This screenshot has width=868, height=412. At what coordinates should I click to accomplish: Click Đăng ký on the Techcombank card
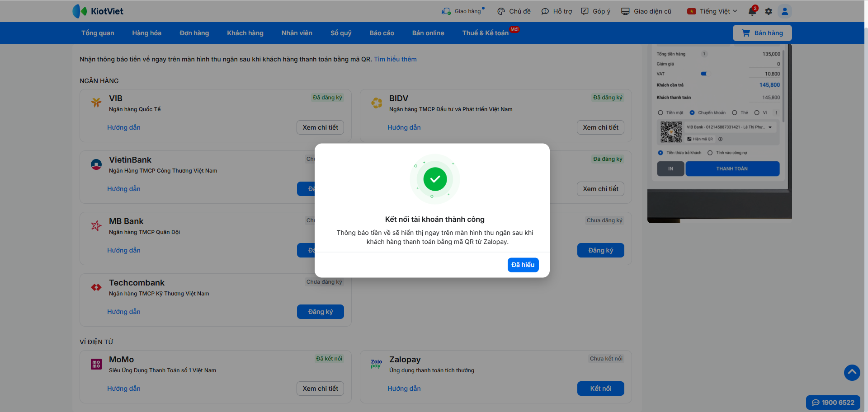tap(321, 312)
